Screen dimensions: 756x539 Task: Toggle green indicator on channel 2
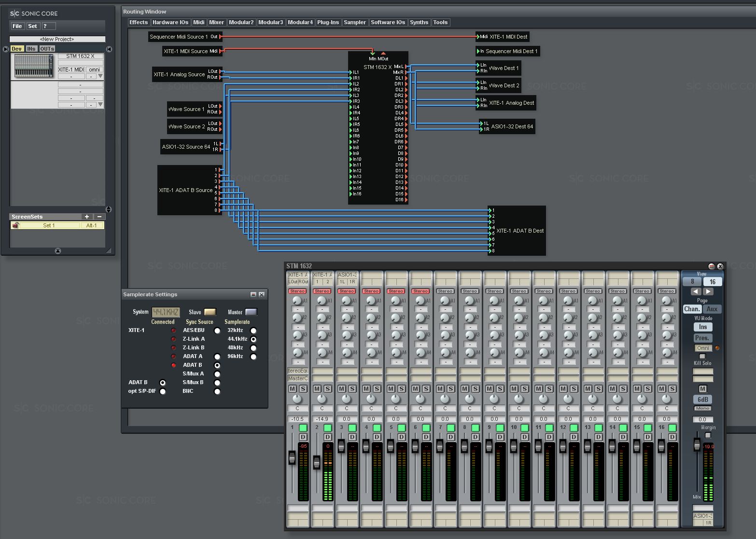coord(328,428)
